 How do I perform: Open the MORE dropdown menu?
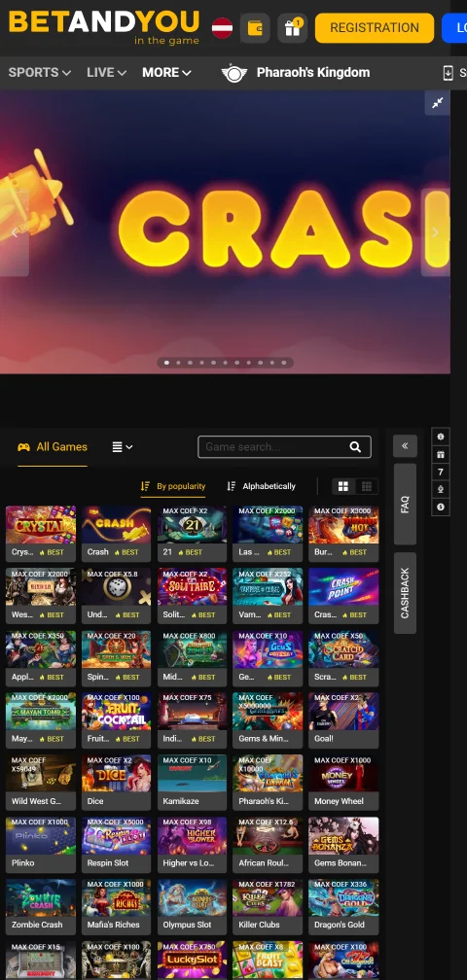[x=166, y=73]
